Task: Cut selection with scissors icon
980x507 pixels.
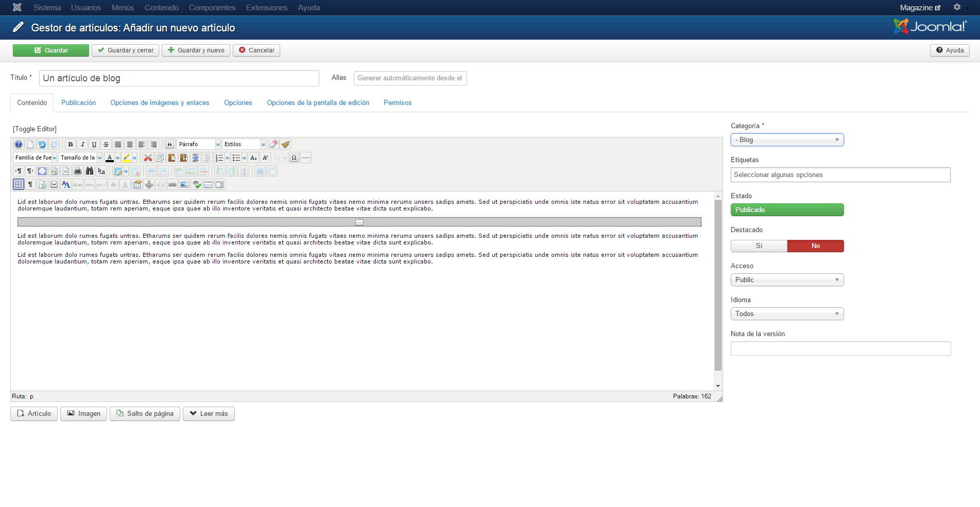Action: [x=148, y=158]
